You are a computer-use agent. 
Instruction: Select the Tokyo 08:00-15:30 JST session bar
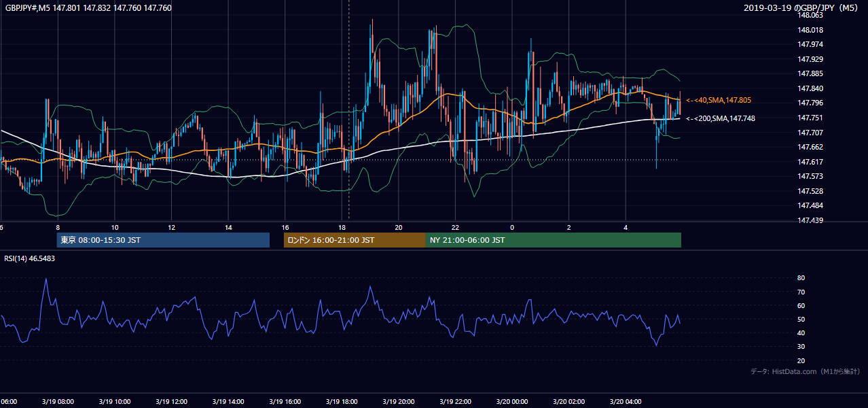(x=163, y=240)
